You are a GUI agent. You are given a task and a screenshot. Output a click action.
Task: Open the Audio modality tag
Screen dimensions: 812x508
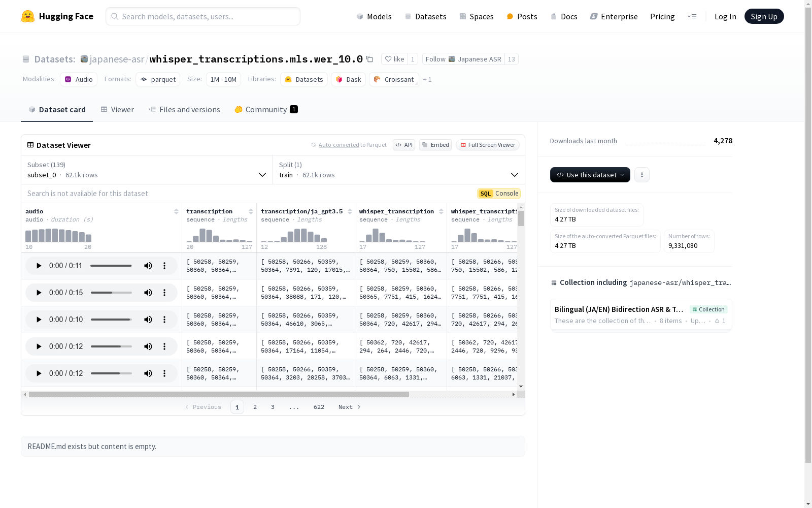79,79
